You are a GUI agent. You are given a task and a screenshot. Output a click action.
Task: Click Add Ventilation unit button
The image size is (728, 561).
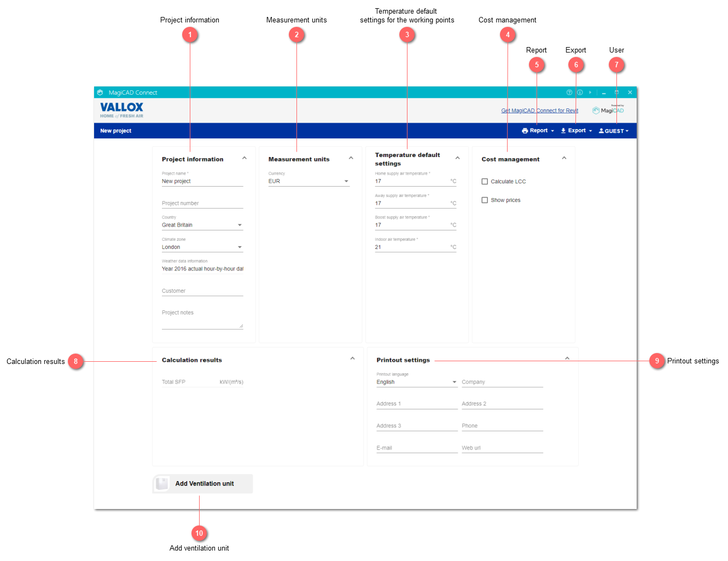(202, 484)
